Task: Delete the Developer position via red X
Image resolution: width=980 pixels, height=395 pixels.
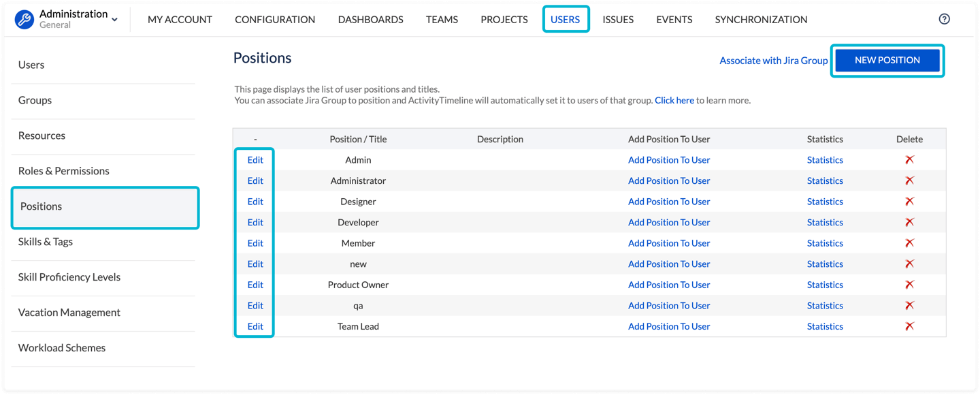Action: pos(909,222)
